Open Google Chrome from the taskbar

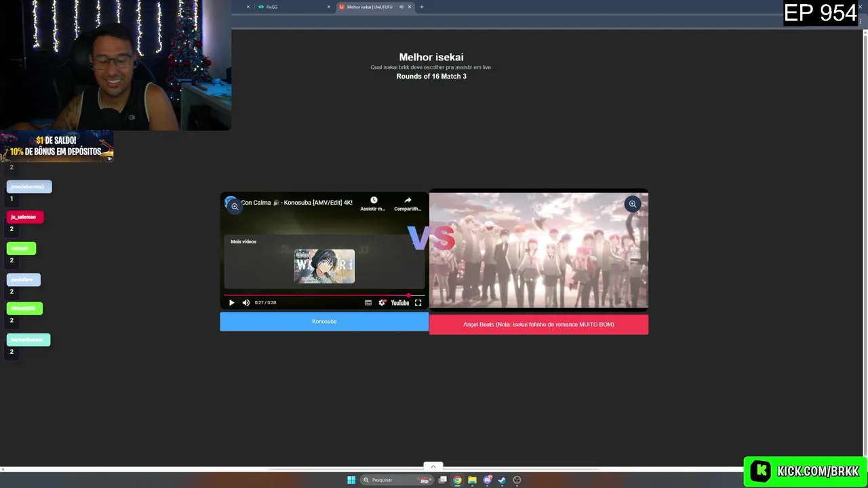(458, 480)
